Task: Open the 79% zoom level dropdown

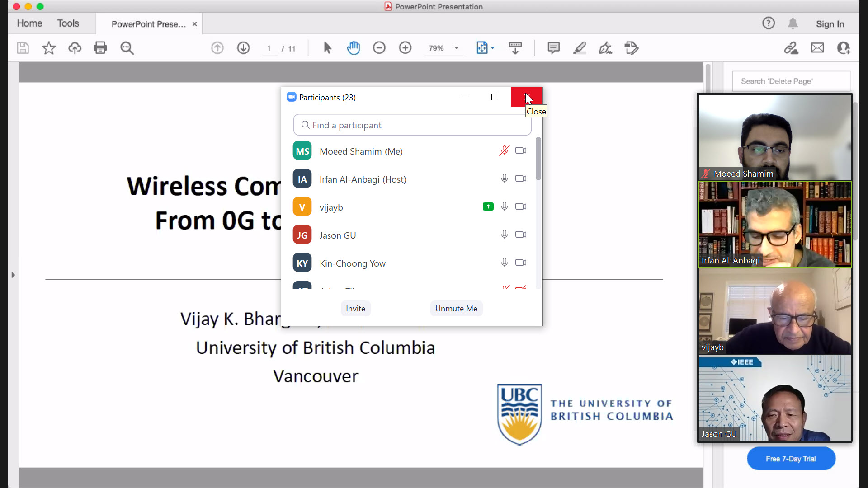Action: (x=457, y=48)
